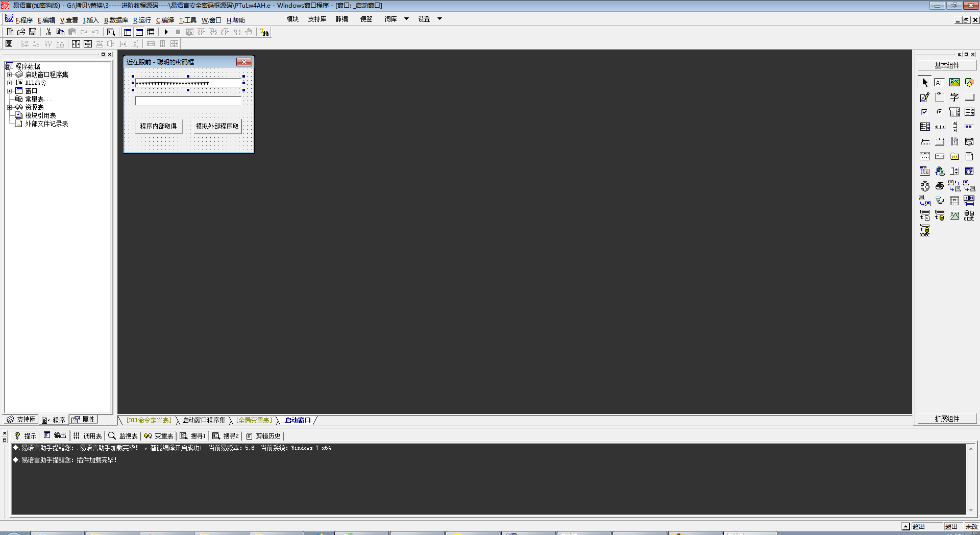Select the Picture Box component tool
This screenshot has height=535, width=980.
point(954,82)
